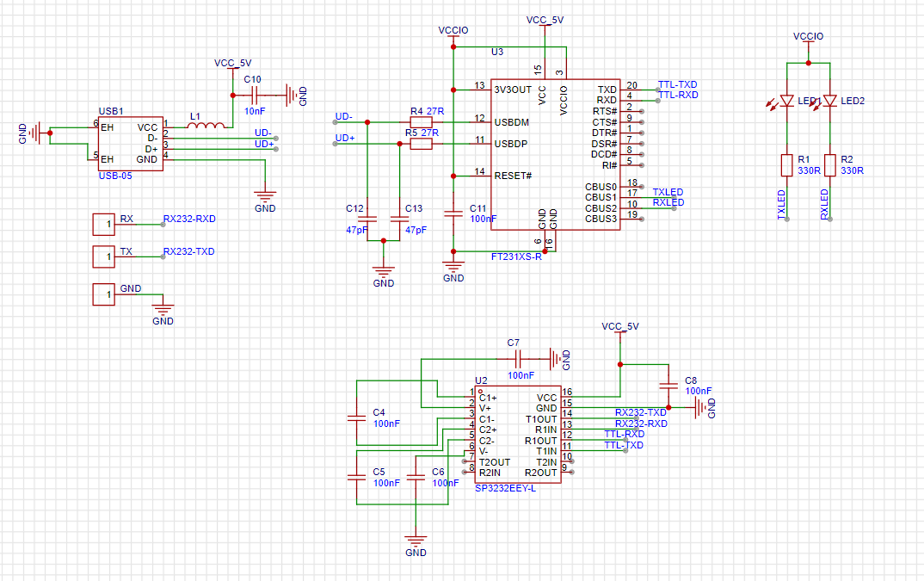The height and width of the screenshot is (581, 924).
Task: Select the TXLED net label beside CBUS1
Action: click(x=668, y=192)
